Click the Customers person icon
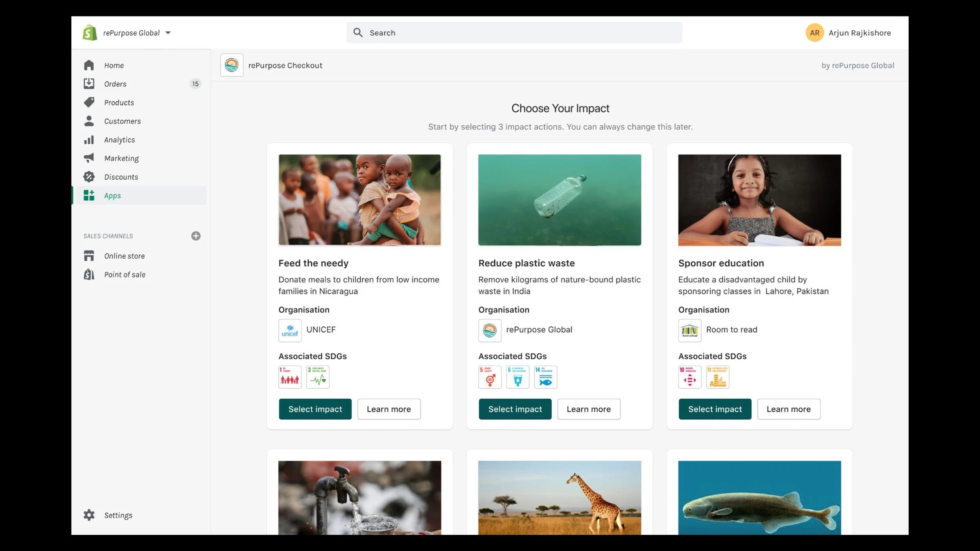The image size is (980, 551). coord(89,121)
